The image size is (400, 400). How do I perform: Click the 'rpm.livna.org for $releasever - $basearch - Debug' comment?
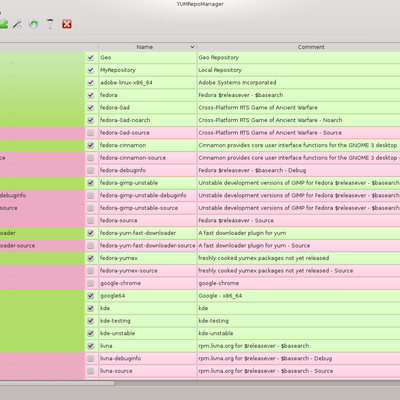point(299,359)
